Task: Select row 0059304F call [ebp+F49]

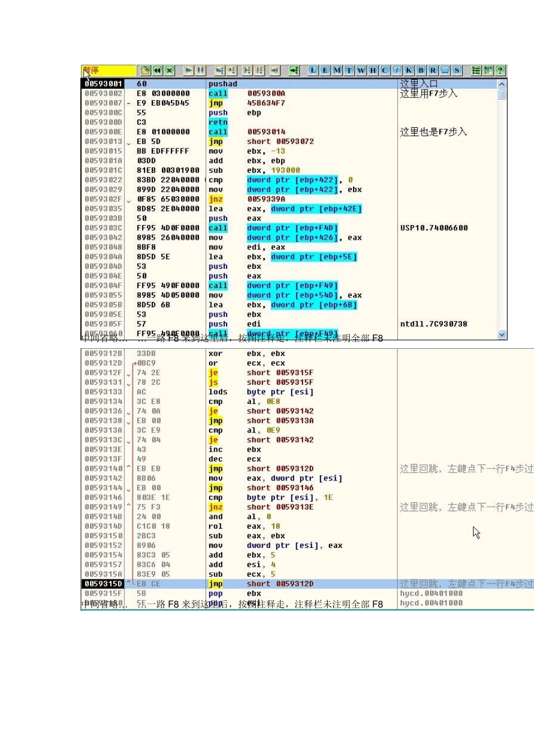Action: pyautogui.click(x=289, y=285)
